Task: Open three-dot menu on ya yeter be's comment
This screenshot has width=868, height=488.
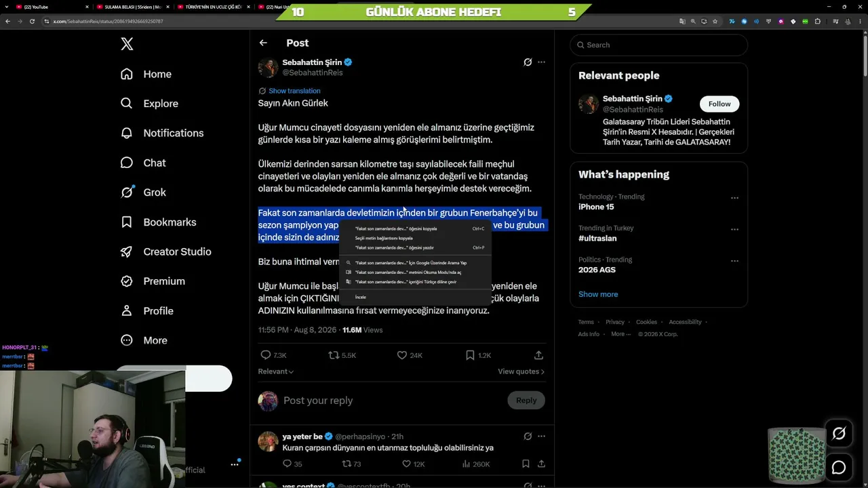Action: 541,436
